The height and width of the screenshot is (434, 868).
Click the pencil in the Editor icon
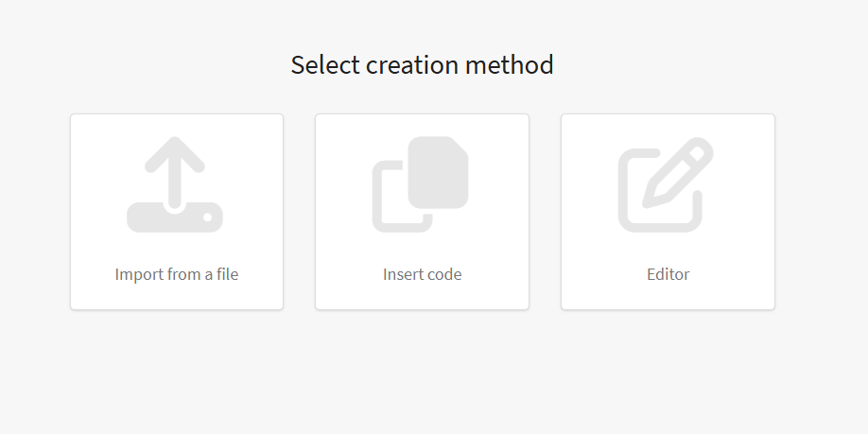(x=678, y=173)
